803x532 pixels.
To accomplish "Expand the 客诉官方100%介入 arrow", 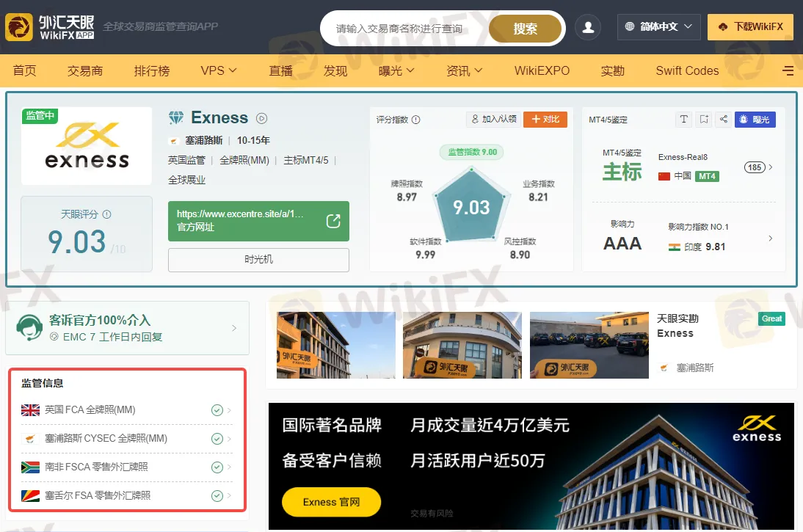I will (x=234, y=328).
